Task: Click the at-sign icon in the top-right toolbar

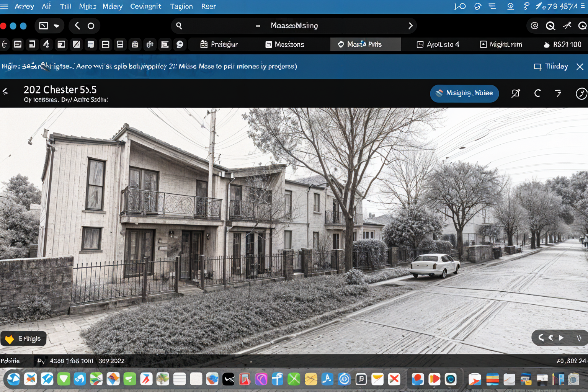Action: 534,26
